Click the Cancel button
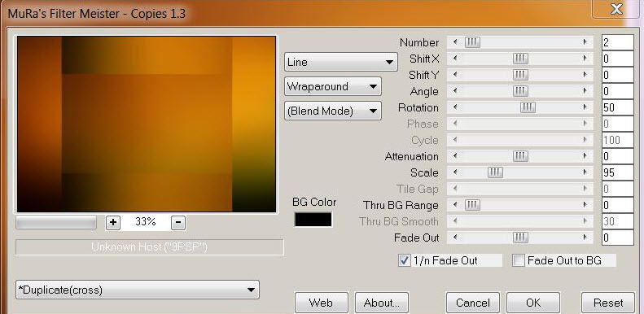Viewport: 644px width, 314px height. [x=473, y=303]
